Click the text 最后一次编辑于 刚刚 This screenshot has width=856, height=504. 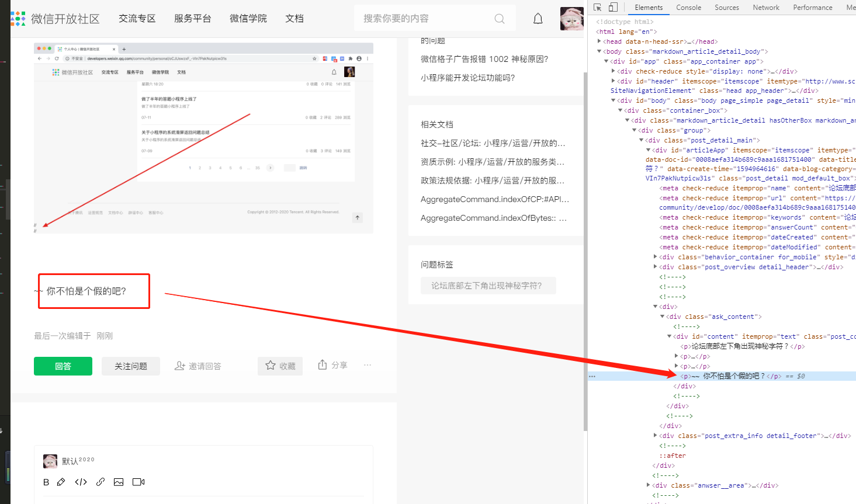[73, 336]
